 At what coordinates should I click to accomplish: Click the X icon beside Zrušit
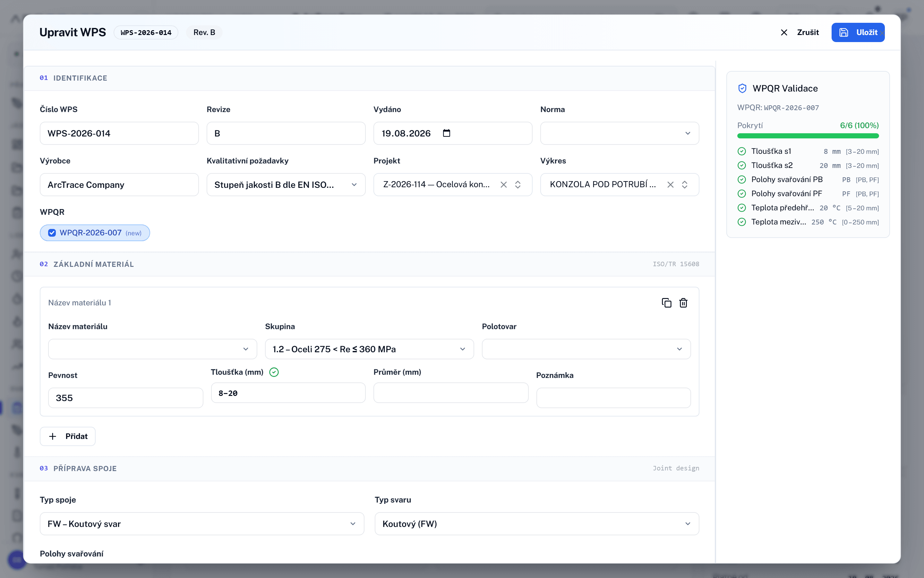[x=784, y=32]
